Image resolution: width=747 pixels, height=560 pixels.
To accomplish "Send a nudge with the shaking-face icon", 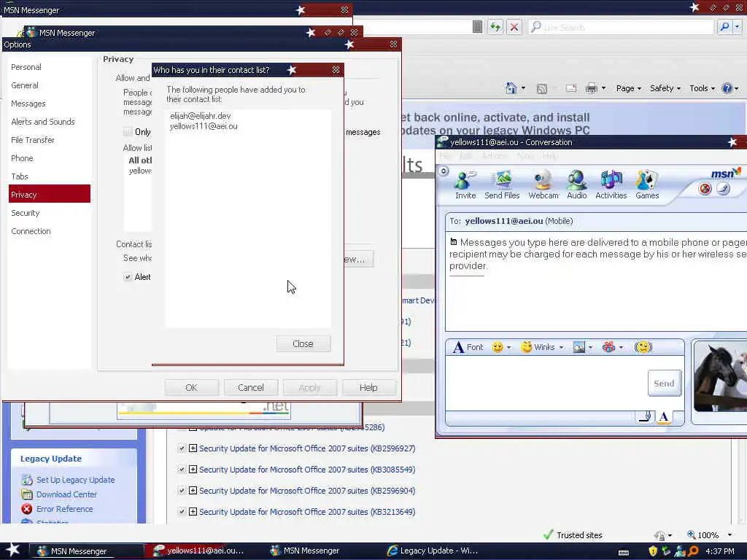I will click(643, 347).
